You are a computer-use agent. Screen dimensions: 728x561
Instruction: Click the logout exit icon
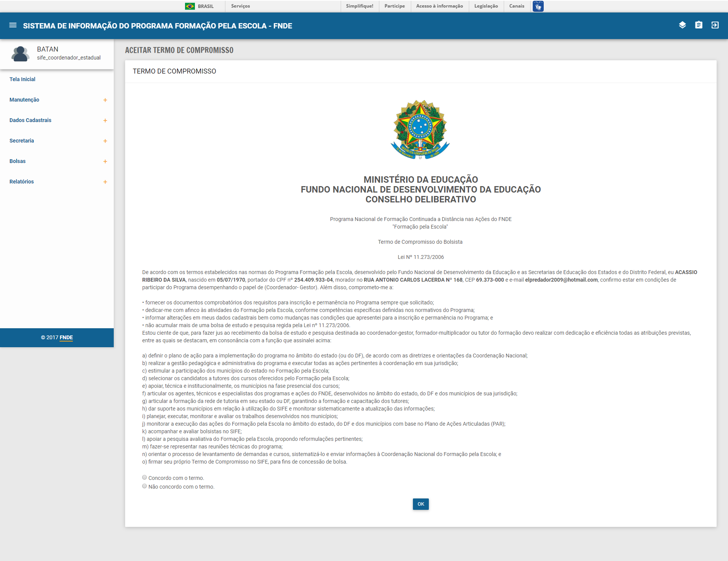click(715, 25)
